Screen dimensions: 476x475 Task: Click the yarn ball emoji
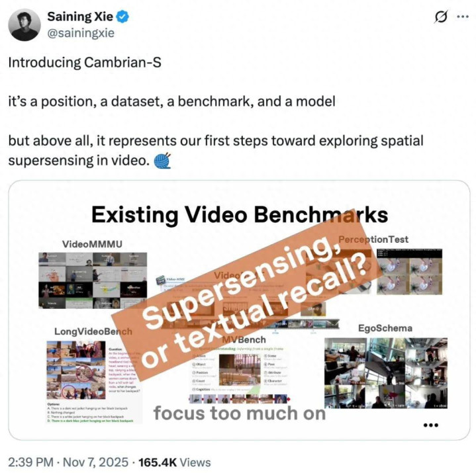tap(162, 161)
